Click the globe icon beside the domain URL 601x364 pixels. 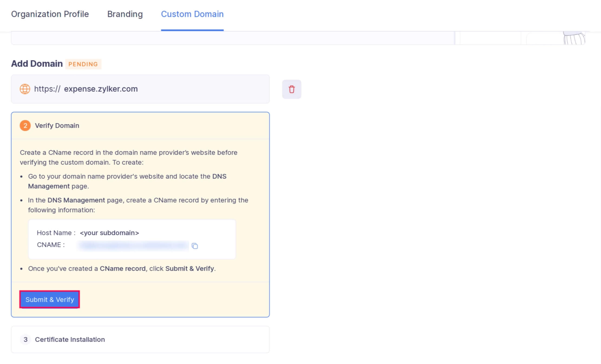(x=25, y=89)
